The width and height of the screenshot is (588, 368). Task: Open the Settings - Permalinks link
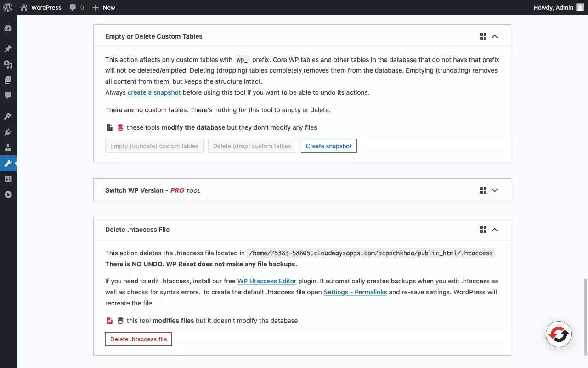click(355, 292)
